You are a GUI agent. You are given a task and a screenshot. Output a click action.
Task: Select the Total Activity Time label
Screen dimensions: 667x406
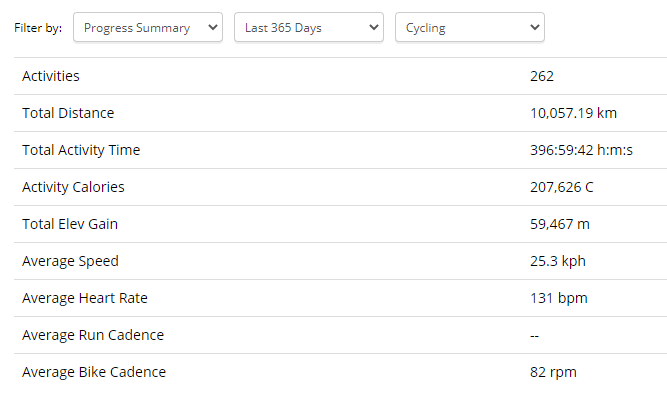(81, 150)
